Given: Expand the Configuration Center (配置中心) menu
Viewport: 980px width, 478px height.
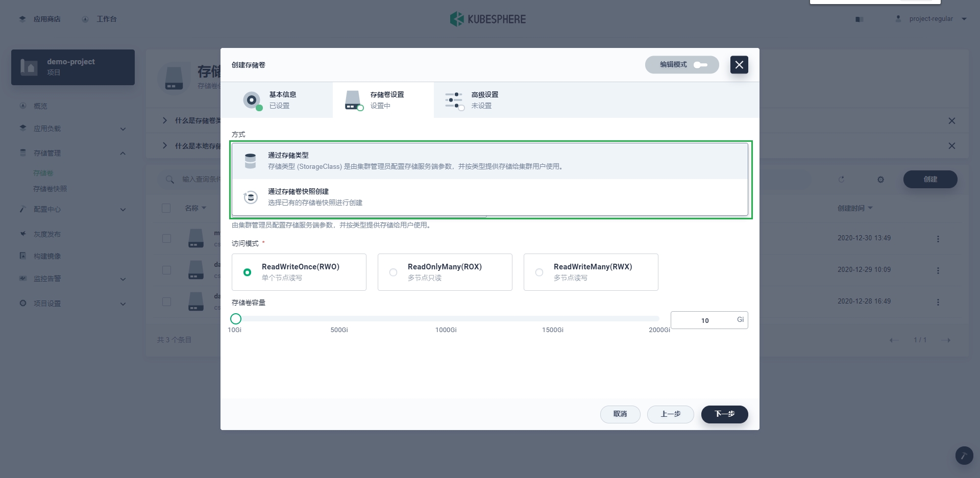Looking at the screenshot, I should (x=73, y=209).
